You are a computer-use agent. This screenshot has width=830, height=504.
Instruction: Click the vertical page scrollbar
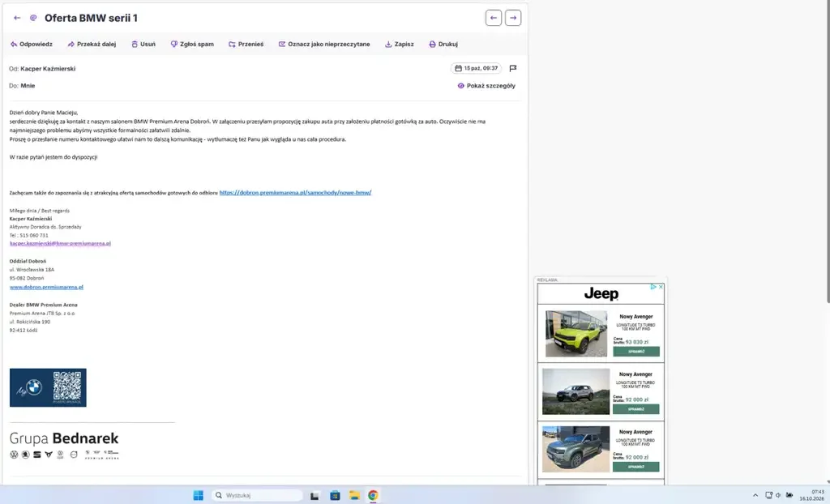(x=828, y=152)
